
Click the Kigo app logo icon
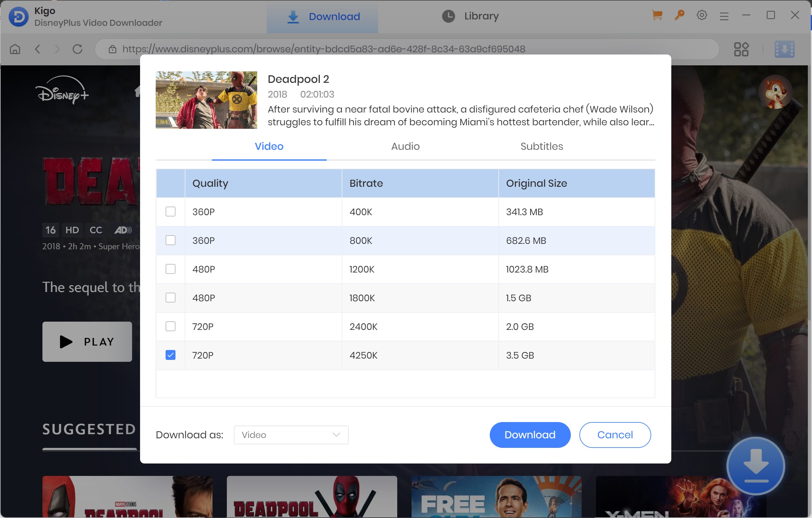(19, 17)
